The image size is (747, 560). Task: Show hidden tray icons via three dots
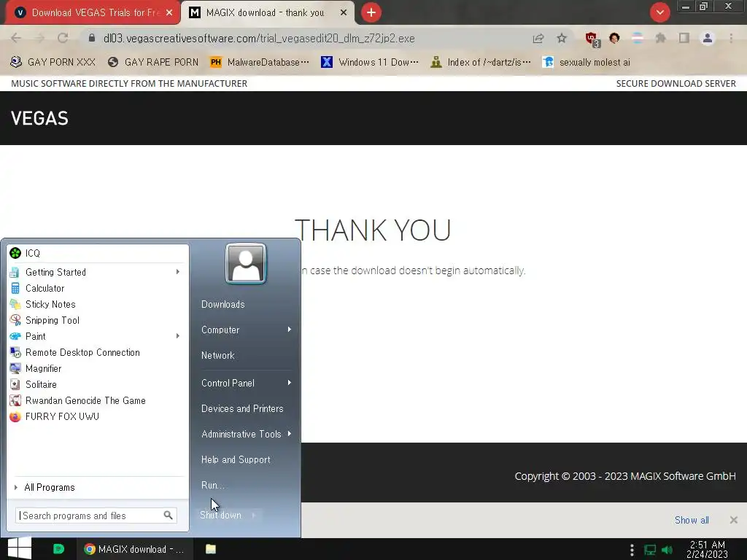[x=632, y=550]
